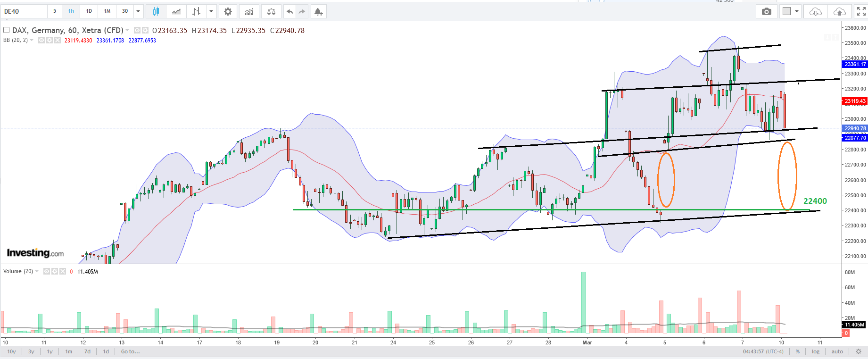Viewport: 868px width, 359px height.
Task: Set the range to 10y
Action: 12,351
